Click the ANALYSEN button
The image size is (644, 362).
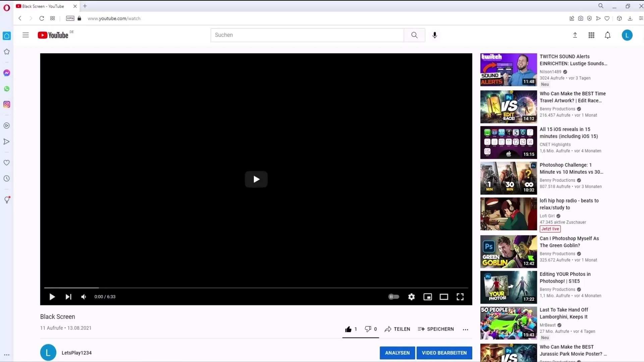[x=397, y=352]
